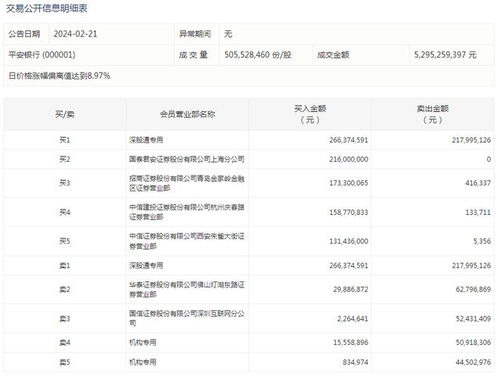Click the 会员营业部名称 column header
Viewport: 499px width, 376px height.
(x=187, y=114)
